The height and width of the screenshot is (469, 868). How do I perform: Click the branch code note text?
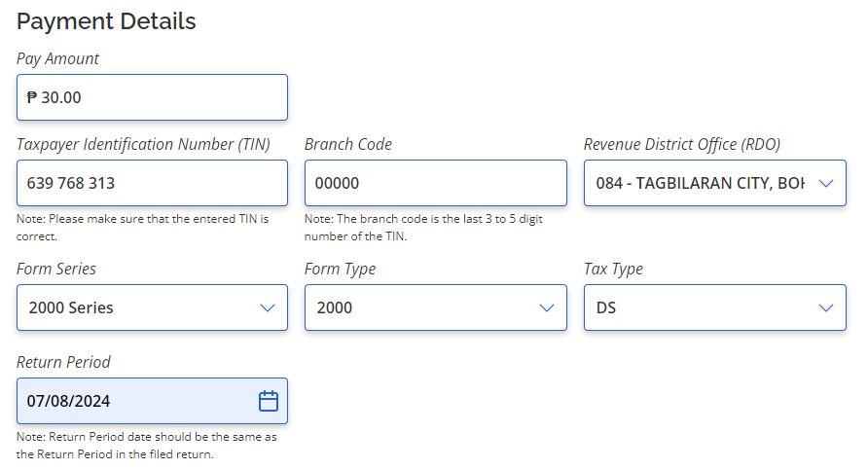(423, 228)
